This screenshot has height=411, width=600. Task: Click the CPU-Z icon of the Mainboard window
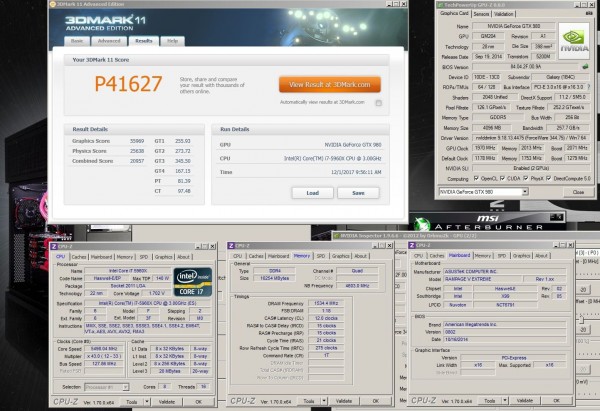tap(414, 246)
